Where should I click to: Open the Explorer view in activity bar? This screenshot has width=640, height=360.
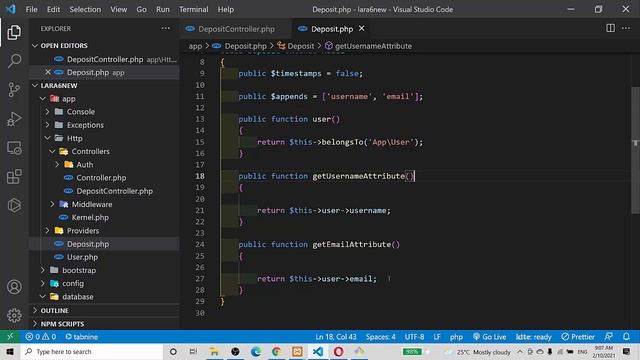[x=14, y=32]
